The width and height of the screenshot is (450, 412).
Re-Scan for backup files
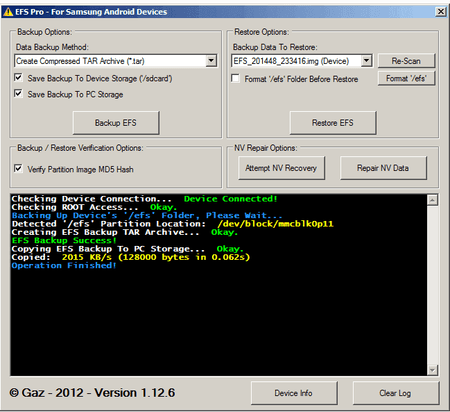[406, 61]
